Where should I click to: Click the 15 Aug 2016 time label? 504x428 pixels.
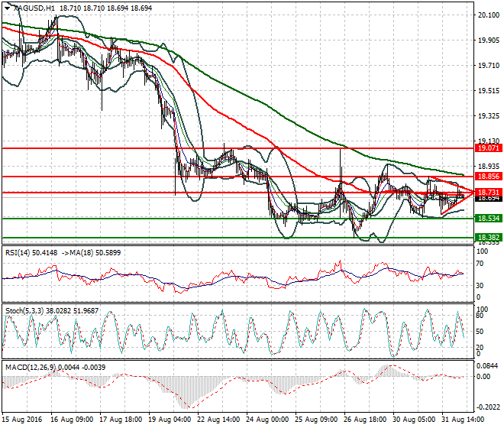tap(22, 420)
